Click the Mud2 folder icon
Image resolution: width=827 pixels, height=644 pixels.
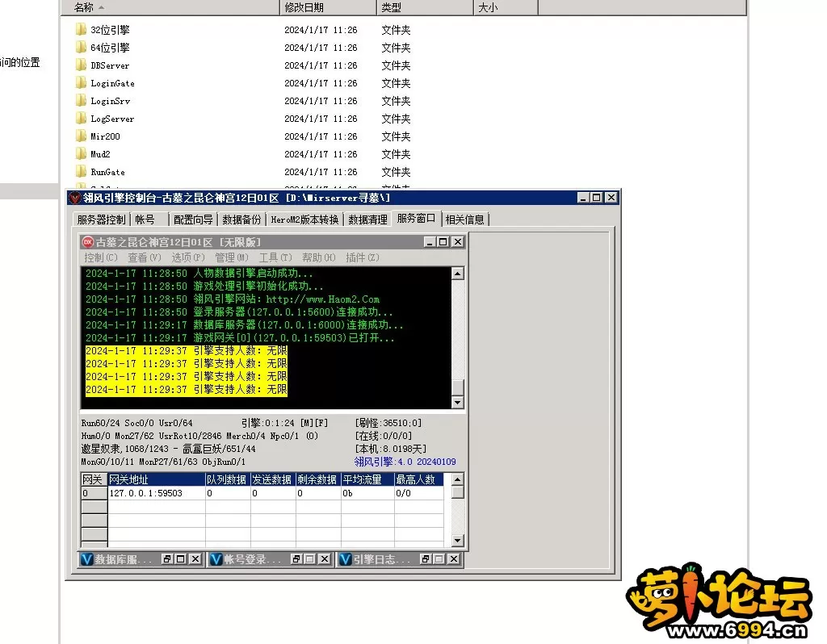[81, 154]
